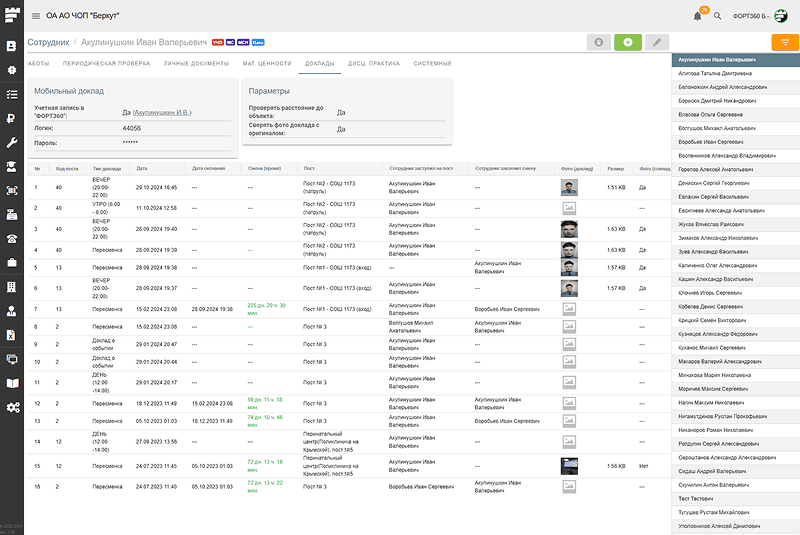Sort by the Тип доклада column header
The image size is (800, 535).
(x=107, y=169)
